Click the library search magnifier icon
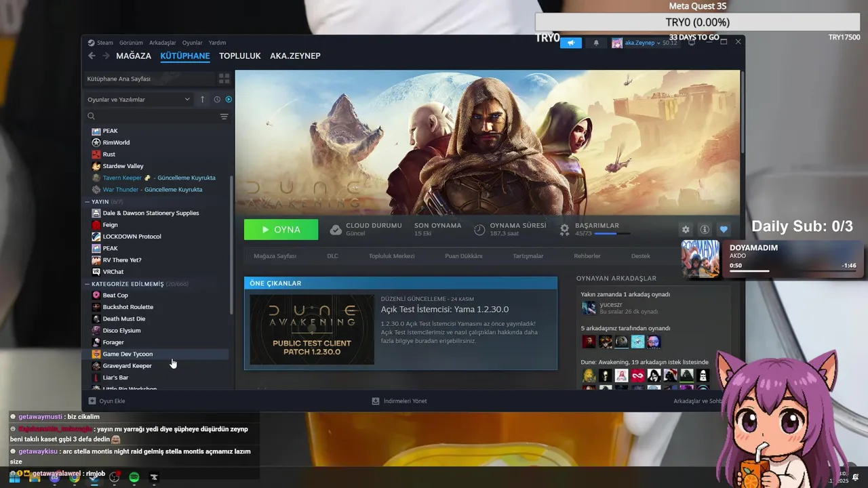This screenshot has height=488, width=868. click(x=92, y=117)
